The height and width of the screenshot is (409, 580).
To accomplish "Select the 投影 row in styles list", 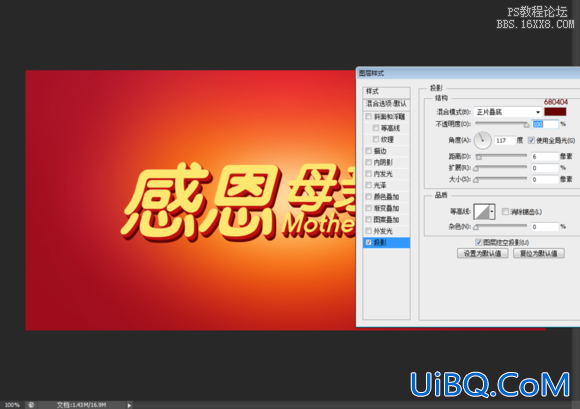I will pyautogui.click(x=386, y=243).
